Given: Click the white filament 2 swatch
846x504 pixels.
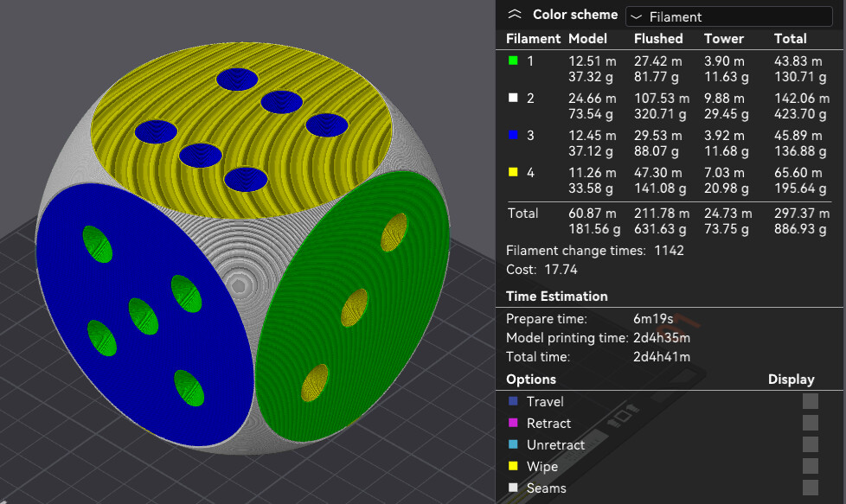Looking at the screenshot, I should click(x=513, y=98).
